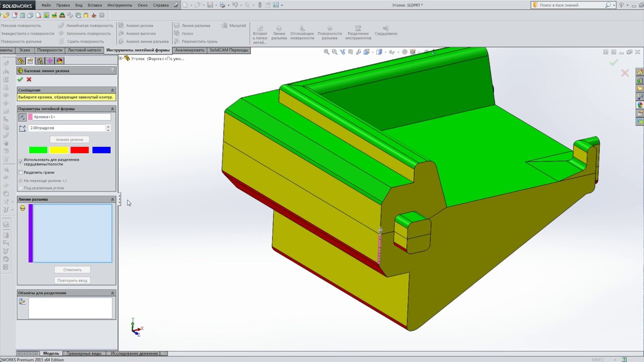Click Сшить поверхность ribbon command
This screenshot has height=362, width=644.
pyautogui.click(x=81, y=42)
